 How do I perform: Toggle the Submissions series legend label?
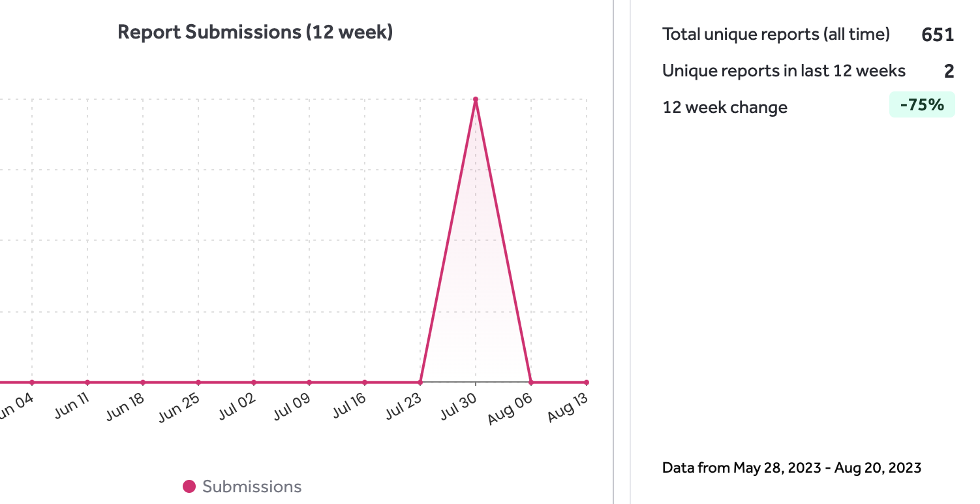click(x=252, y=486)
